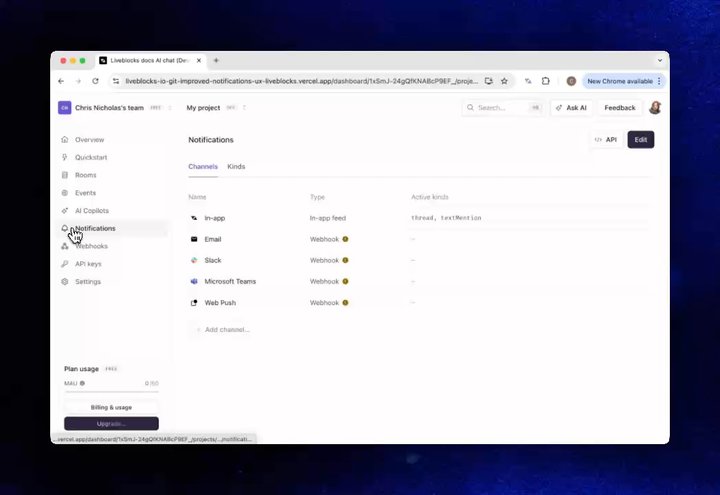Image resolution: width=720 pixels, height=495 pixels.
Task: Click Add channel
Action: tap(223, 330)
